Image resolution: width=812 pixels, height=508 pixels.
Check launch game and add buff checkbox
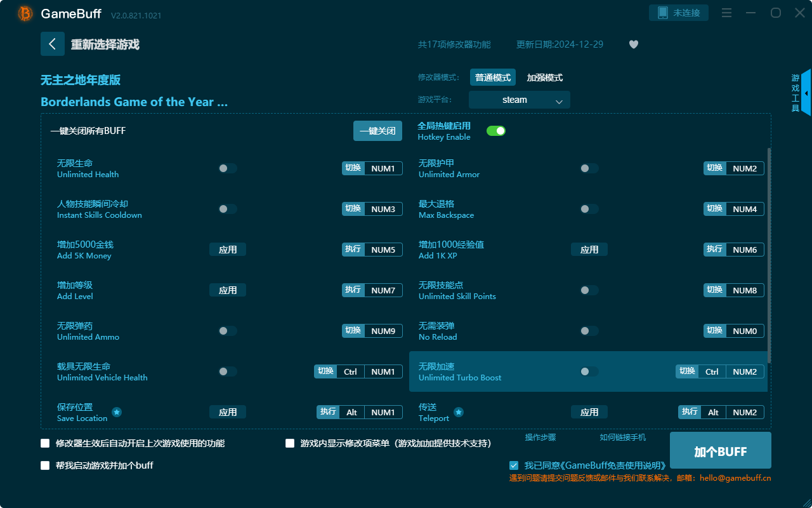(x=45, y=465)
